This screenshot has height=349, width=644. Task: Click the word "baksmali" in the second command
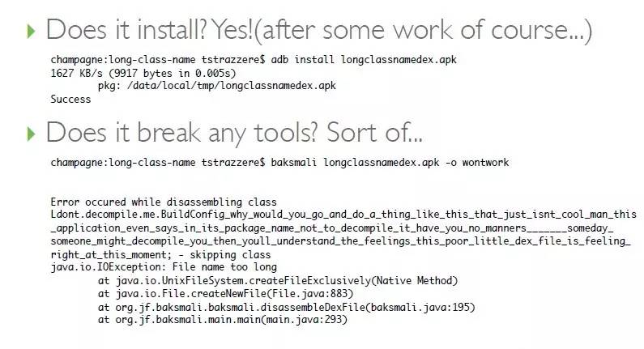295,163
